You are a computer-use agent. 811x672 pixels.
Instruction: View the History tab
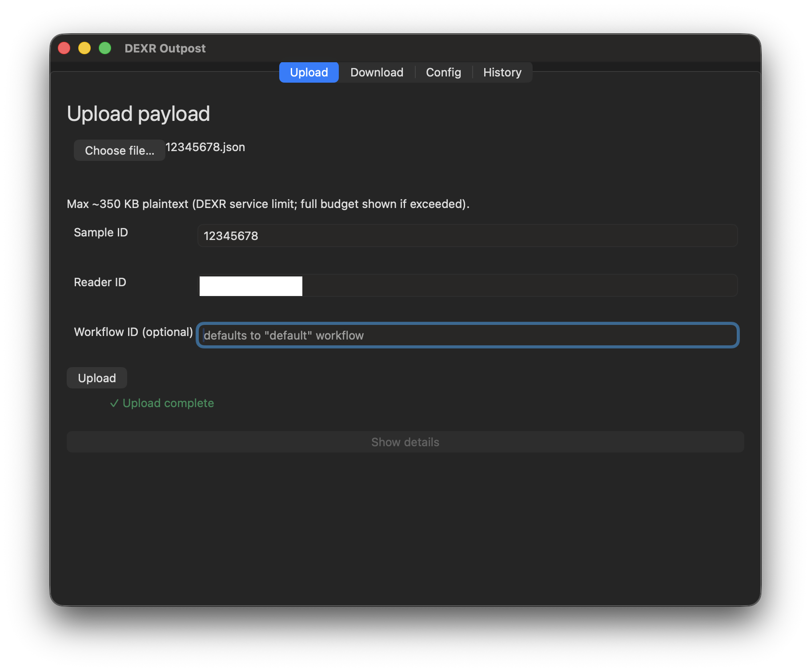point(502,72)
